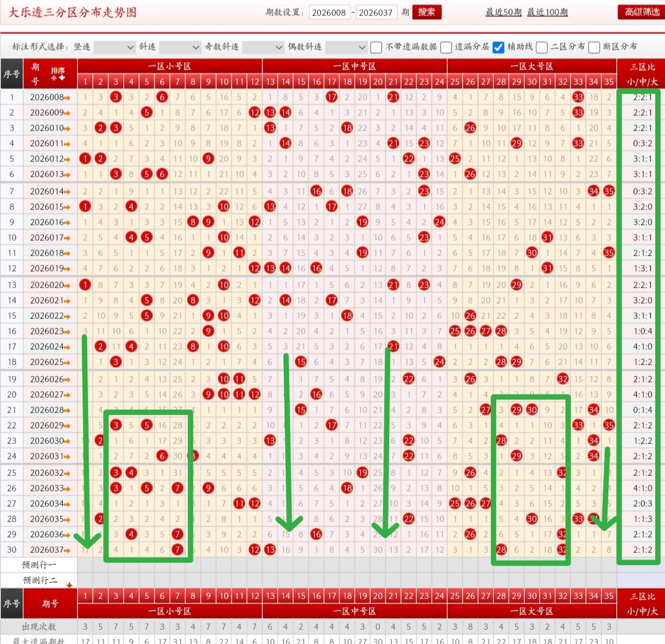Click the 高级筛选 advanced filter button
Image resolution: width=665 pixels, height=644 pixels.
point(641,12)
